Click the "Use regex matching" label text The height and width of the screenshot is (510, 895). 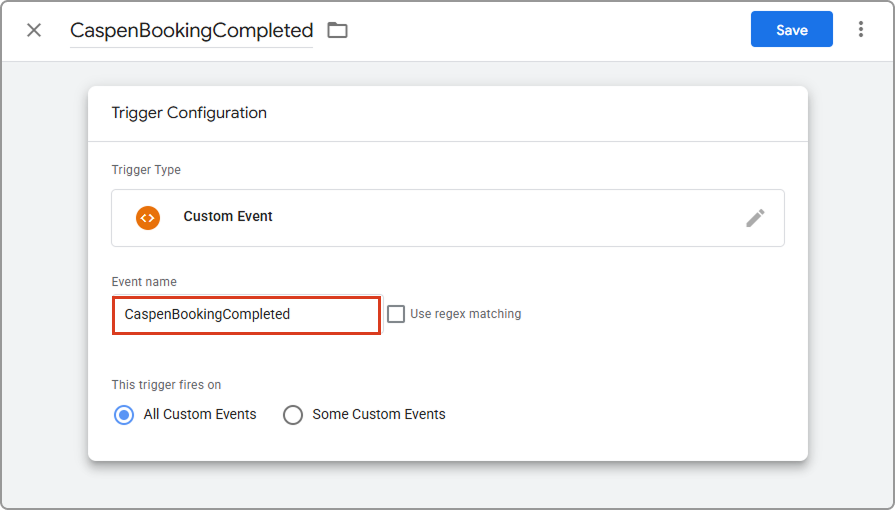click(x=465, y=314)
